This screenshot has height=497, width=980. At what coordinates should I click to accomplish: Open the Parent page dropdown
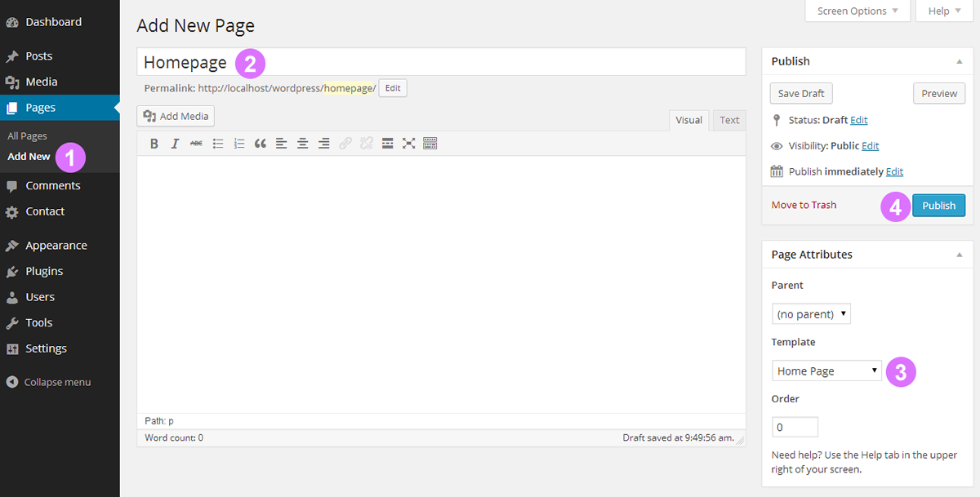[x=811, y=314]
